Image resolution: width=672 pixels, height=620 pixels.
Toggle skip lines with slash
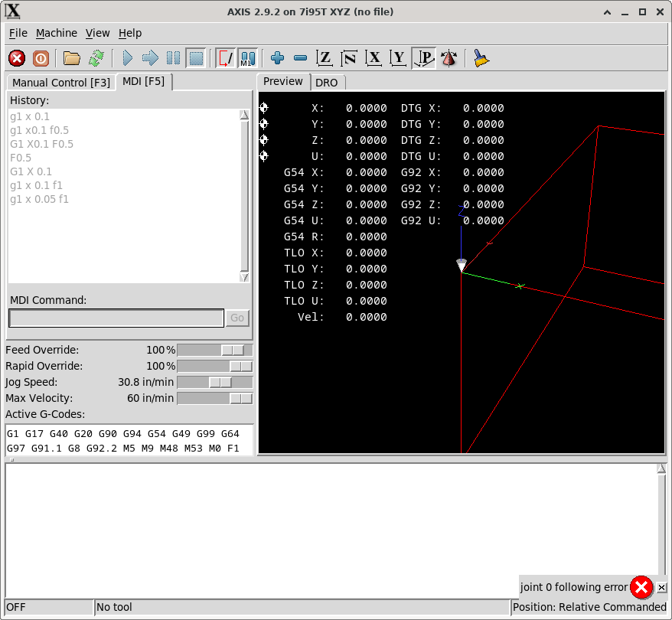point(225,58)
